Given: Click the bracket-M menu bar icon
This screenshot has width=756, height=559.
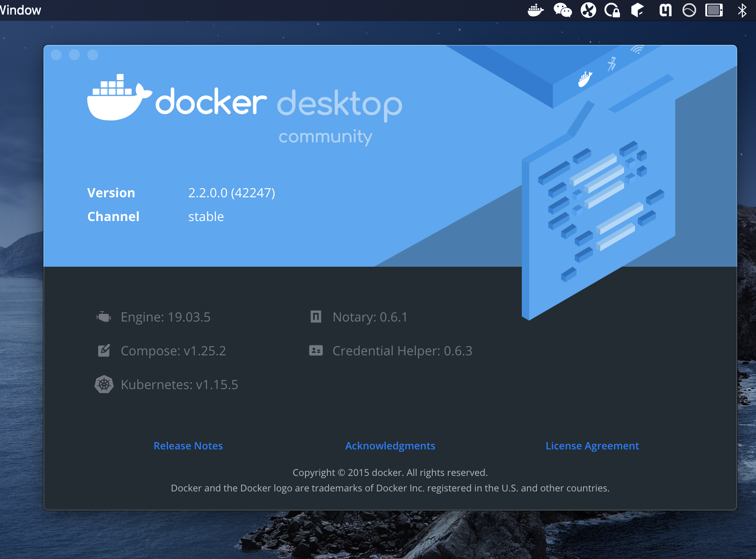Looking at the screenshot, I should (x=666, y=10).
